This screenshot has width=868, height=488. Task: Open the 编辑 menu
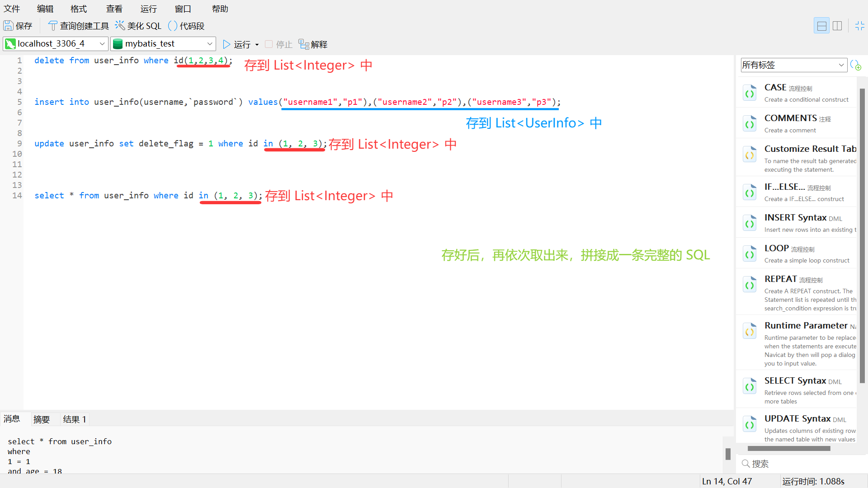(45, 9)
